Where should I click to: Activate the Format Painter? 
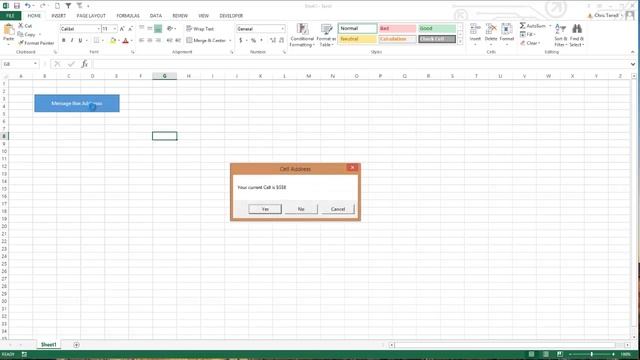(36, 43)
